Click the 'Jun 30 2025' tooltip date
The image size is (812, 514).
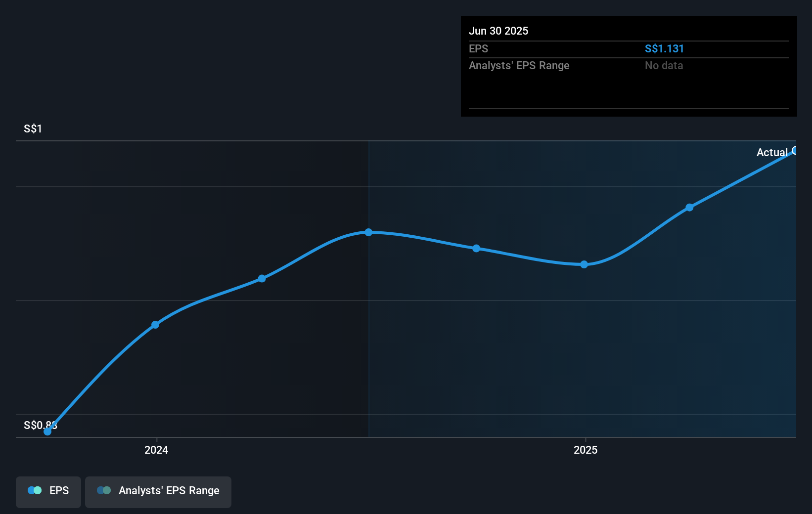tap(498, 31)
